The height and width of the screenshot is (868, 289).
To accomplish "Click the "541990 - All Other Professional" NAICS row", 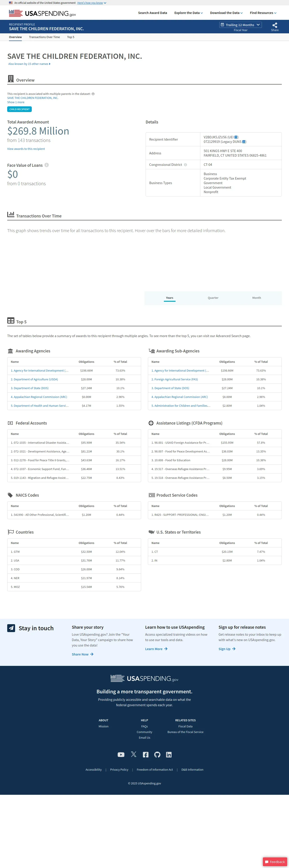I will pos(74,515).
